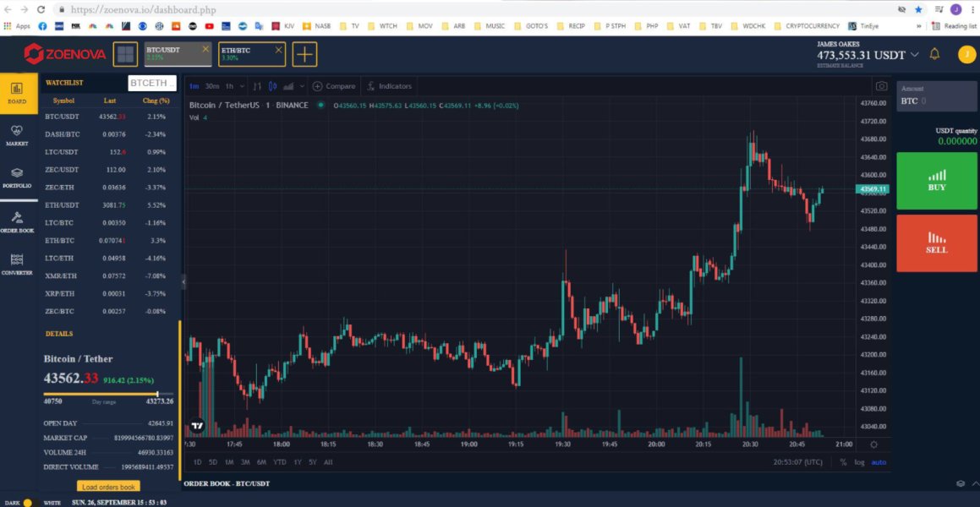The image size is (980, 507).
Task: Click the Zoenova logo
Action: (65, 54)
